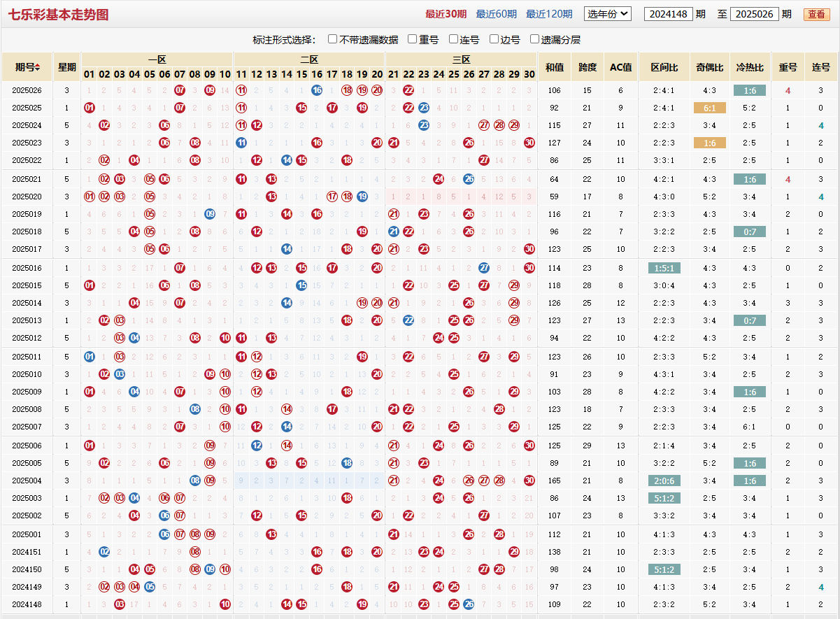Click orange 6:1 cell in row 2025025
Image resolution: width=840 pixels, height=619 pixels.
[x=710, y=108]
